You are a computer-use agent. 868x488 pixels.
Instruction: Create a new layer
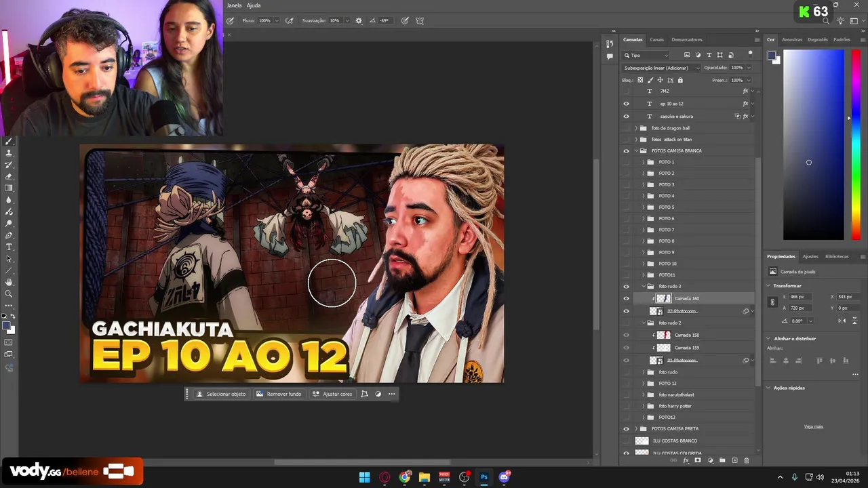734,460
